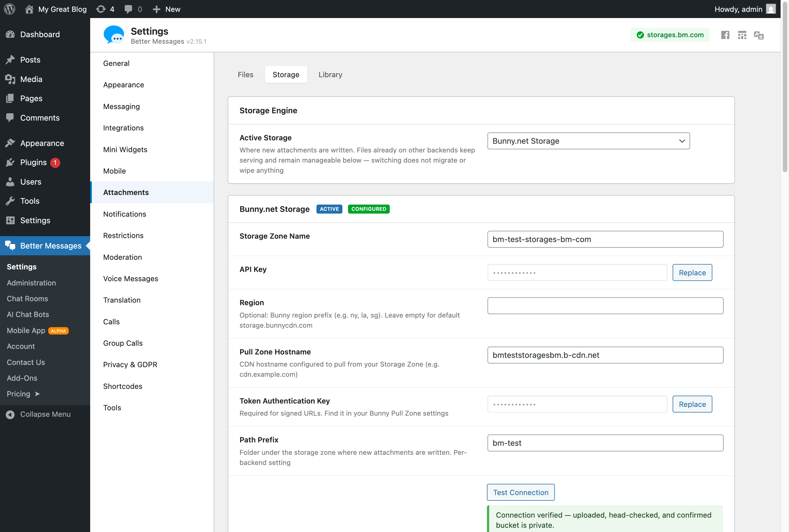This screenshot has width=789, height=532.
Task: Click the Plugins plug icon
Action: pos(10,163)
